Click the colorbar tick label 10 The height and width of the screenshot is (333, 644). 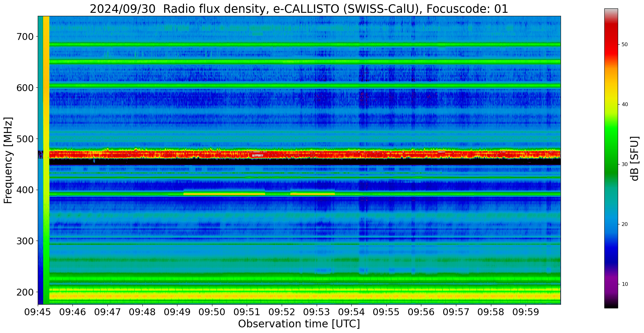[625, 284]
